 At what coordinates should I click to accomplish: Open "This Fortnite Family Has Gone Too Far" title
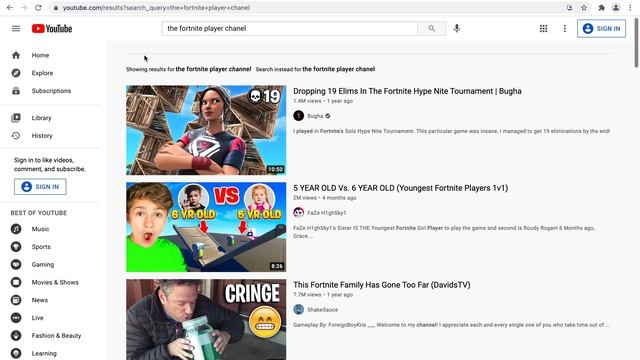[x=382, y=285]
